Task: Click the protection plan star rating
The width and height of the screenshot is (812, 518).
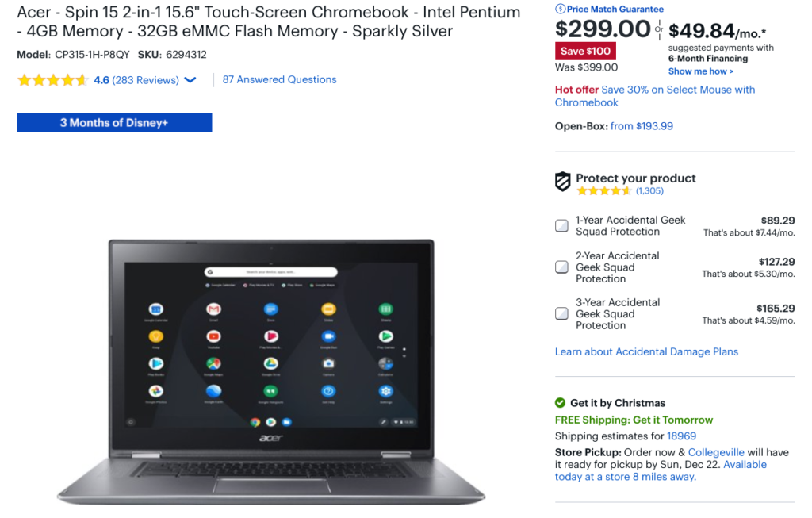Action: (x=603, y=190)
